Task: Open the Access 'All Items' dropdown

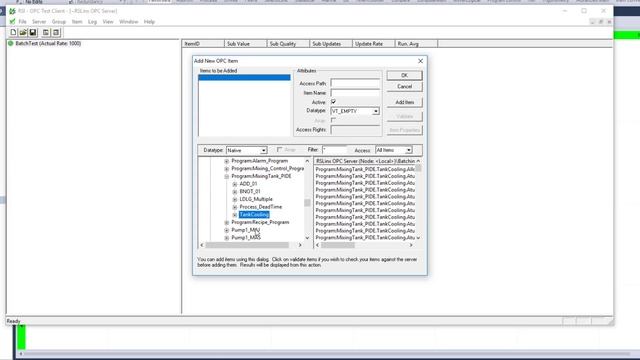Action: click(409, 150)
